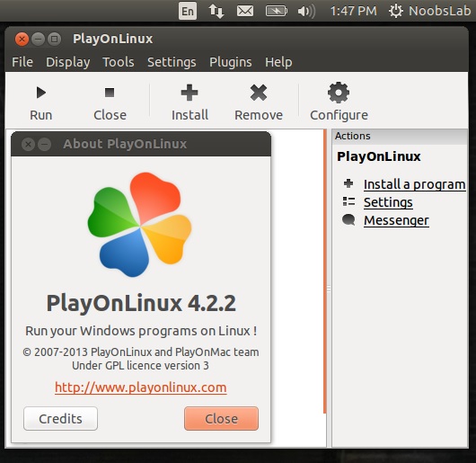Screen dimensions: 476x463
Task: Open the Display menu
Action: pyautogui.click(x=68, y=62)
